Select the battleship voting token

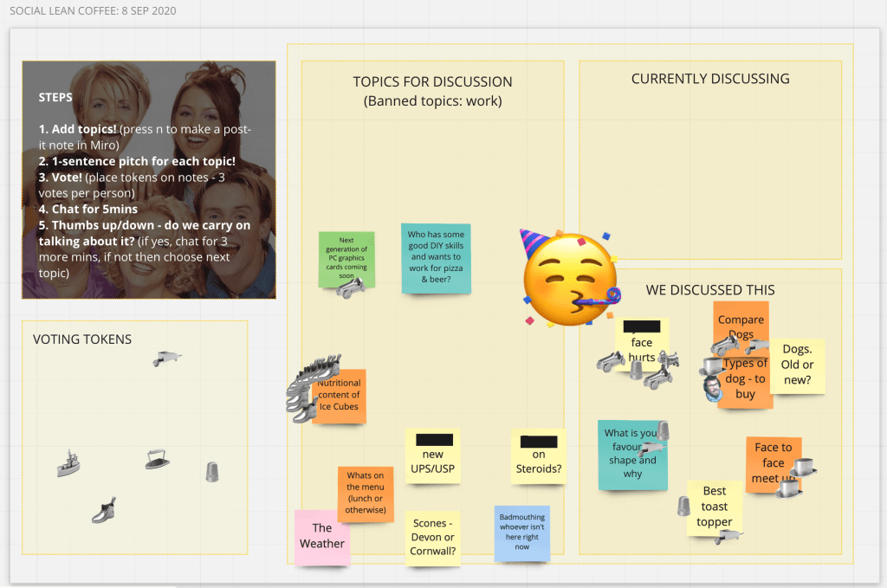[68, 463]
